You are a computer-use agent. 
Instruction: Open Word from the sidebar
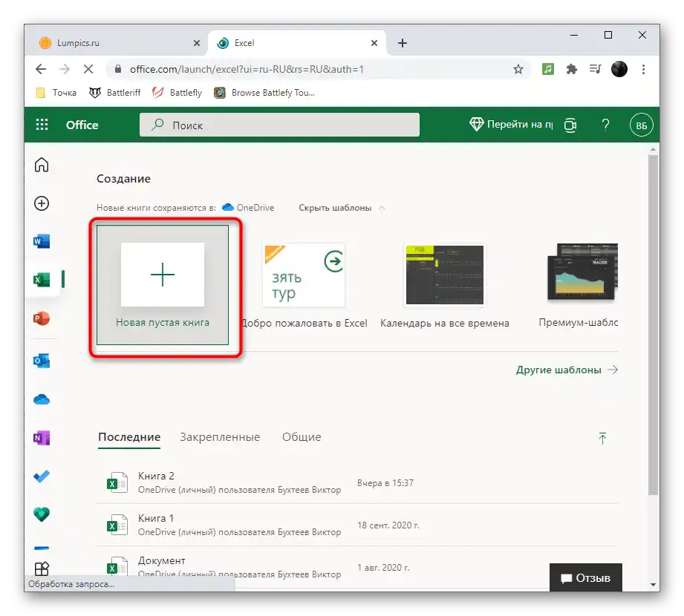[42, 241]
